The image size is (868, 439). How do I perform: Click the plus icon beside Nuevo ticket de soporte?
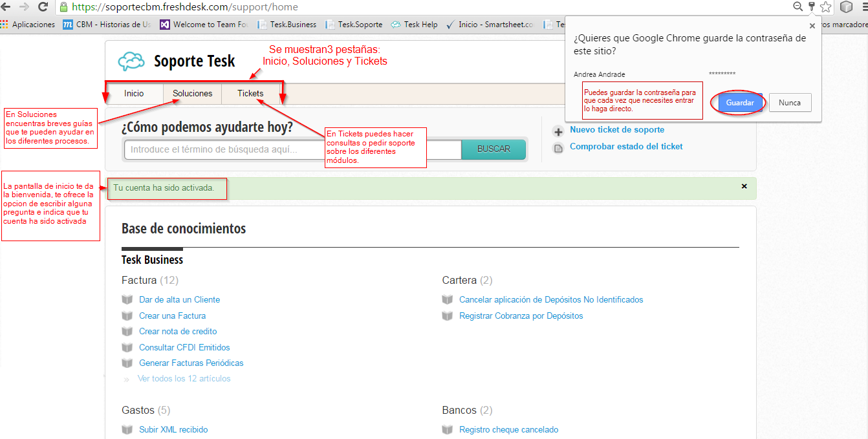(558, 131)
